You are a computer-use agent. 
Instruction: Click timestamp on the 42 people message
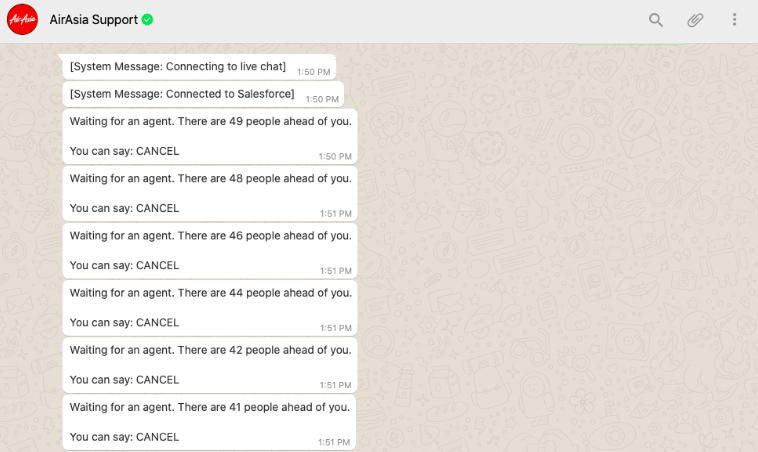pyautogui.click(x=335, y=385)
